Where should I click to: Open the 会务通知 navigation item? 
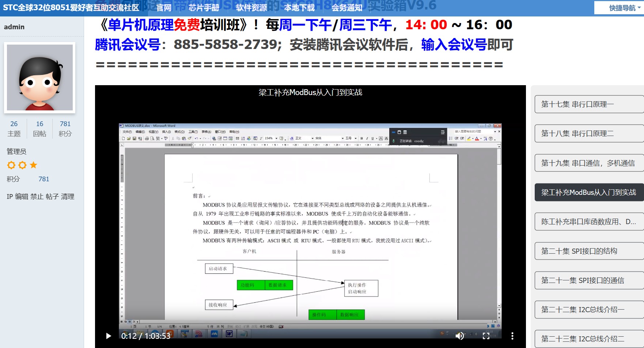coord(347,8)
